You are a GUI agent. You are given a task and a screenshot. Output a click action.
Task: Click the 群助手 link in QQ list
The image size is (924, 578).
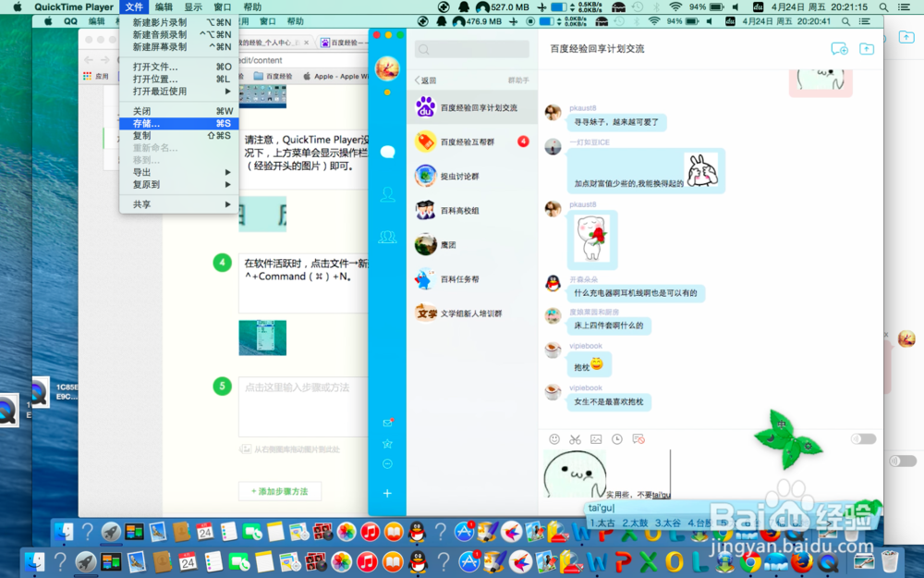coord(518,80)
